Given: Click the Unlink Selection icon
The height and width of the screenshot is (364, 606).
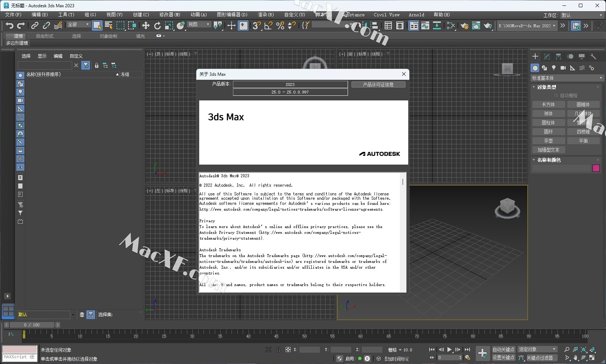Looking at the screenshot, I should tap(46, 25).
